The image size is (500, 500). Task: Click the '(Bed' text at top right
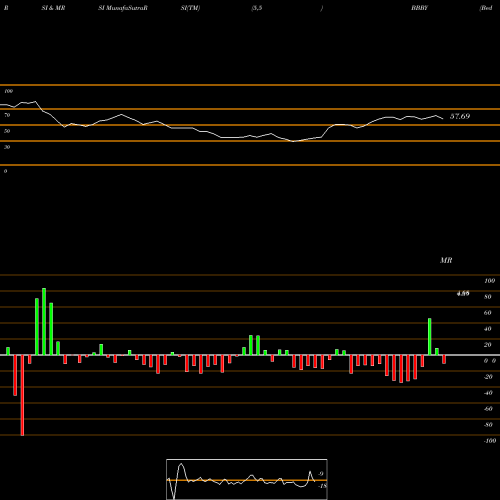tap(486, 8)
